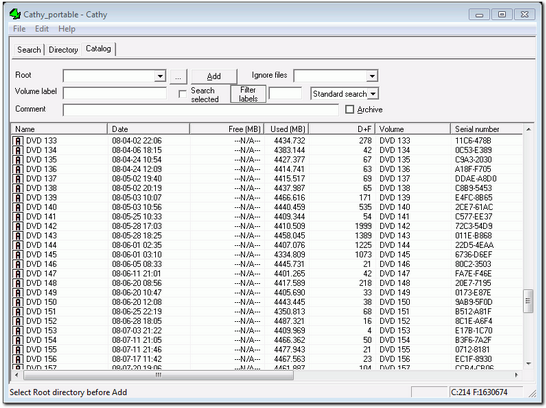Toggle the Archive checkbox
546x408 pixels.
pyautogui.click(x=349, y=109)
